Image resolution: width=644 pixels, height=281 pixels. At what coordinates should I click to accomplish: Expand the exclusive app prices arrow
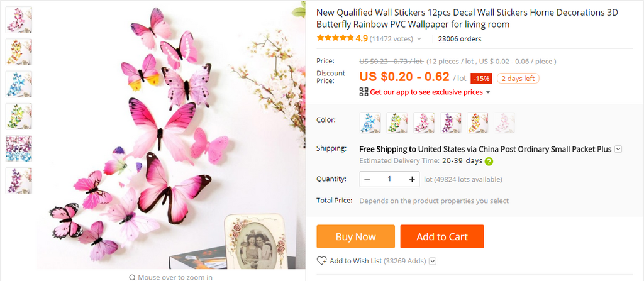pos(488,92)
